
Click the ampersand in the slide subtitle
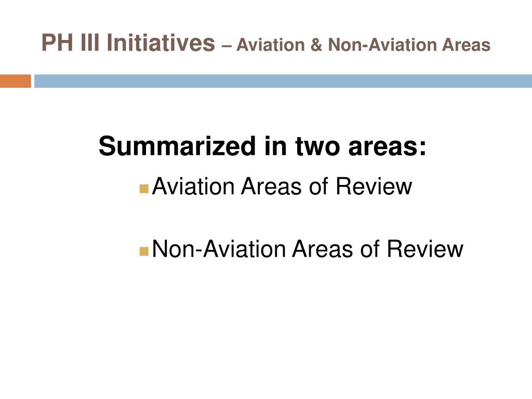tap(316, 45)
